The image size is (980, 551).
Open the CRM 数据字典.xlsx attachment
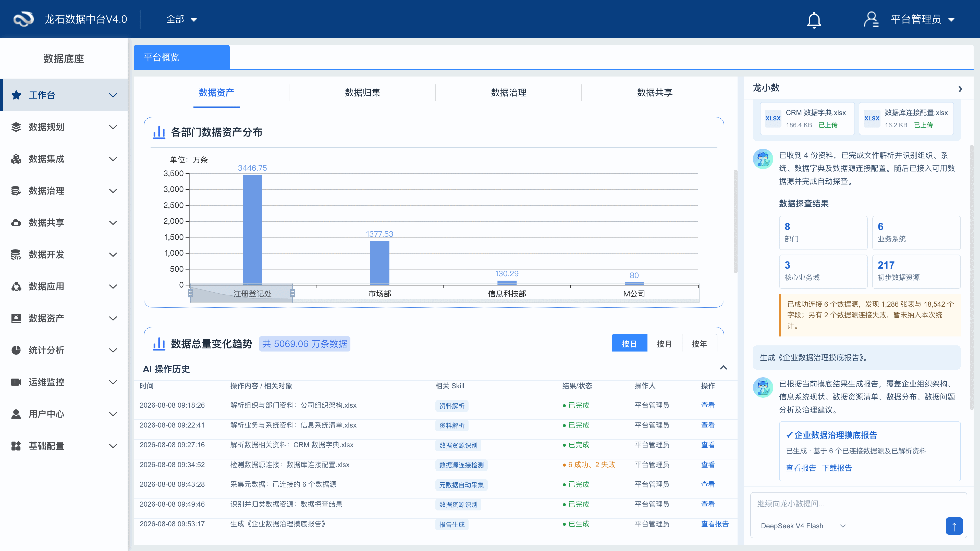807,118
